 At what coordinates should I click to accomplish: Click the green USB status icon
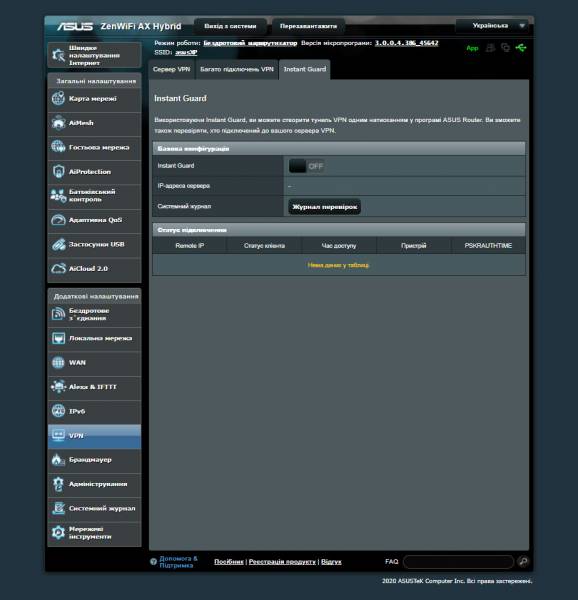pos(521,48)
